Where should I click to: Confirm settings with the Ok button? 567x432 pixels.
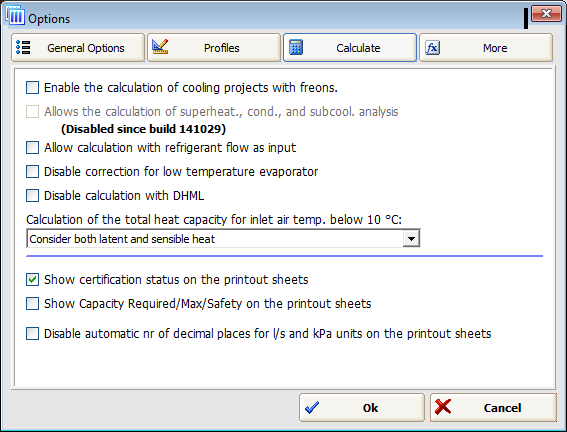click(x=362, y=408)
